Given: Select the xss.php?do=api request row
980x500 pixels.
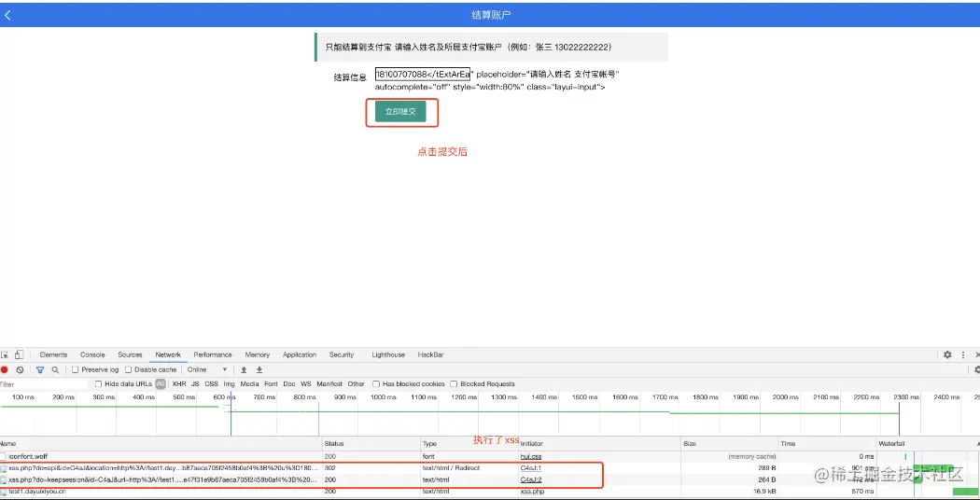Looking at the screenshot, I should (490, 467).
